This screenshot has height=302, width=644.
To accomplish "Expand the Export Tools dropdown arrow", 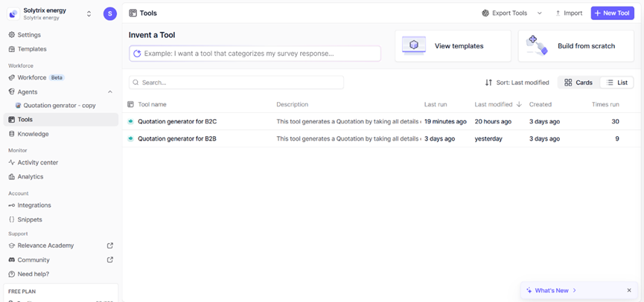I will coord(540,13).
